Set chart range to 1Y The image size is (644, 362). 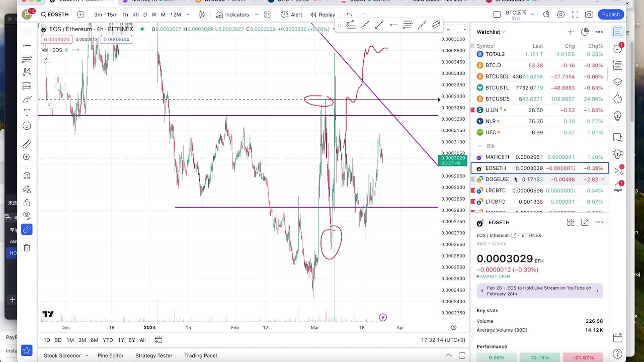click(121, 340)
